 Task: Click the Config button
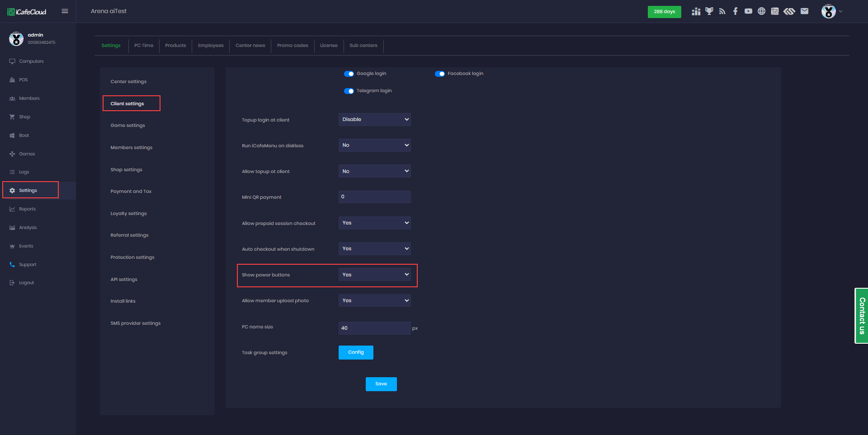(x=356, y=352)
